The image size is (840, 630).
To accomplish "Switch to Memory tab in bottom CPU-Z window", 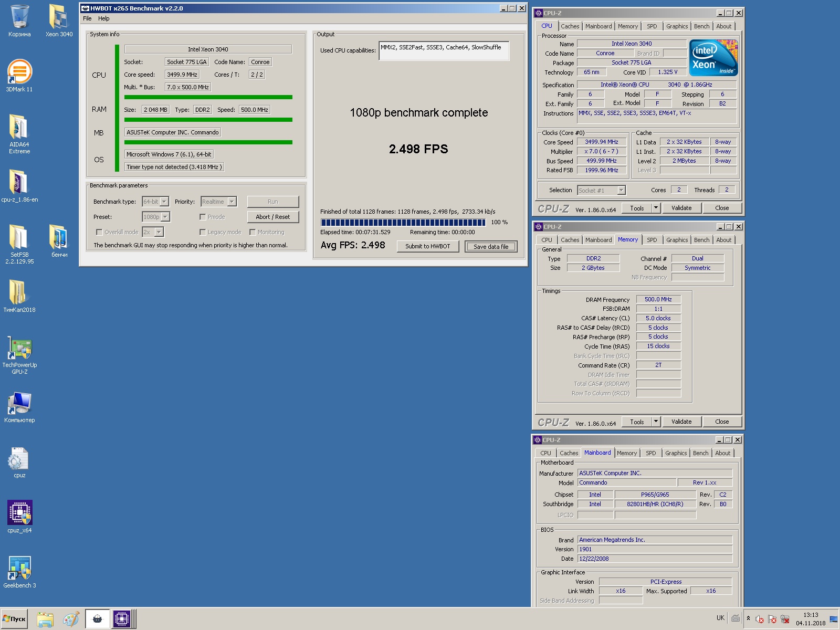I will [x=627, y=453].
